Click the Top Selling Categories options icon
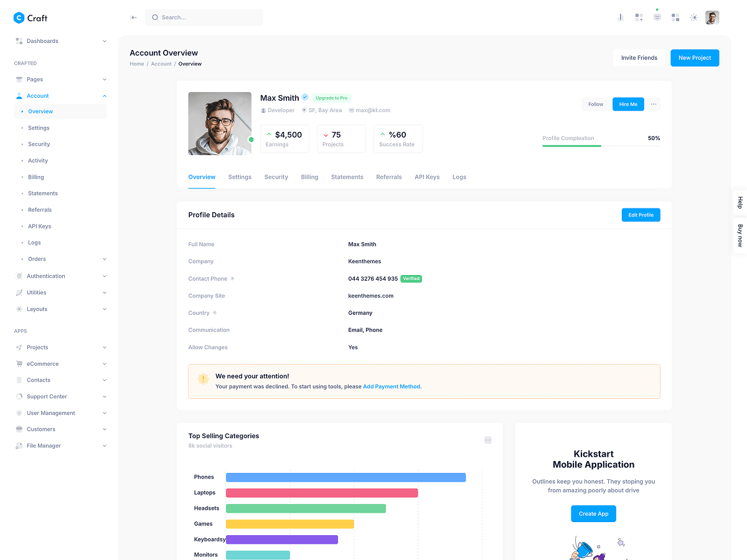This screenshot has width=747, height=560. tap(488, 440)
